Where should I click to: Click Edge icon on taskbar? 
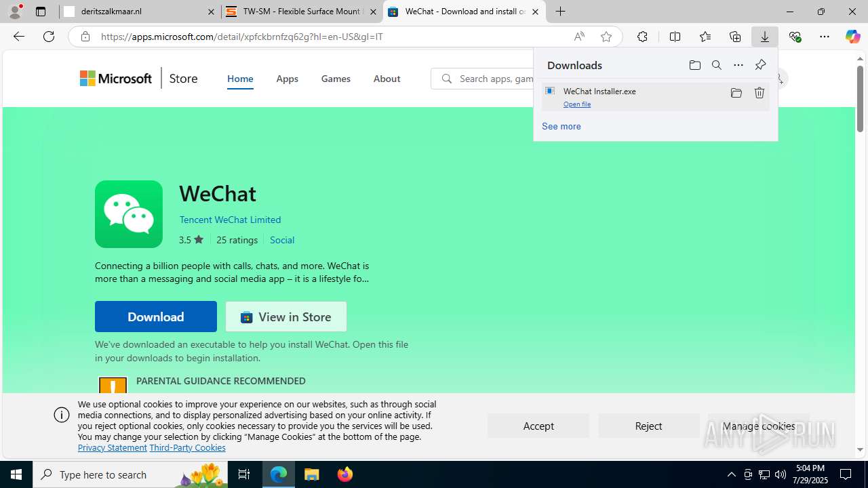(279, 474)
